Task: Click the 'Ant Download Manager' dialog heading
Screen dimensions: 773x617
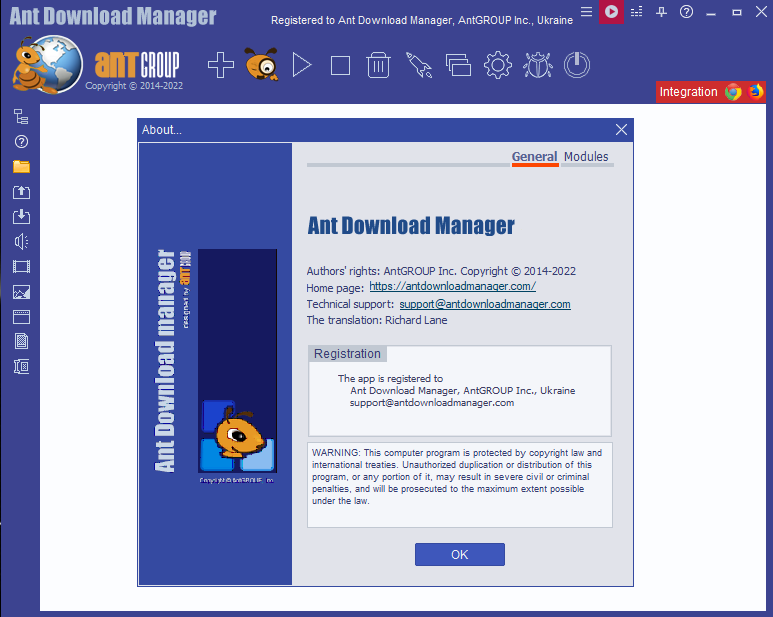Action: [x=411, y=226]
